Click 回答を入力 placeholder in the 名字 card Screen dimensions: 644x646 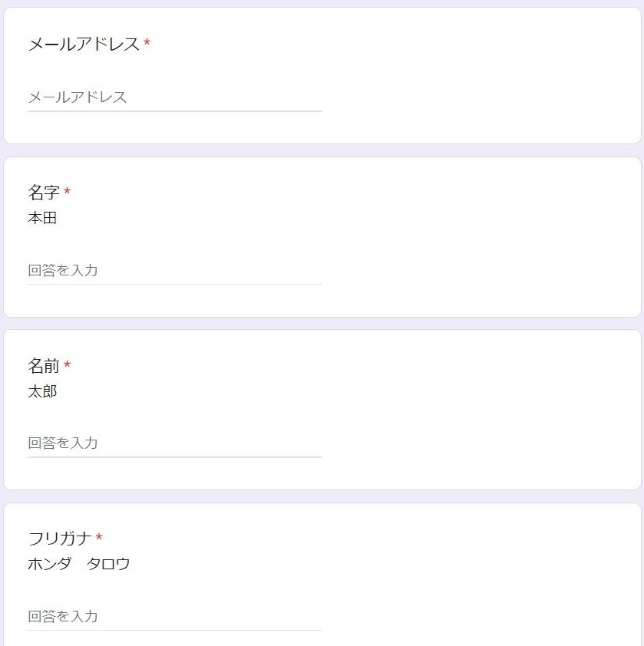point(63,270)
